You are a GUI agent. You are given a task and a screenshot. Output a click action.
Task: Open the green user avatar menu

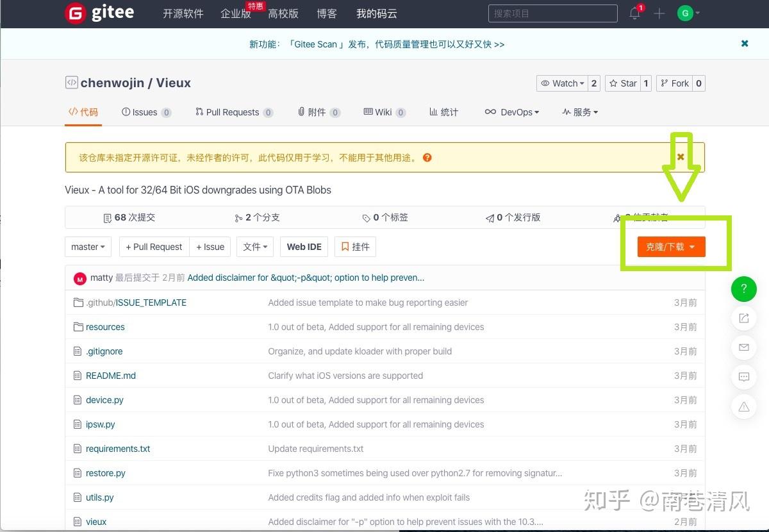pyautogui.click(x=685, y=13)
